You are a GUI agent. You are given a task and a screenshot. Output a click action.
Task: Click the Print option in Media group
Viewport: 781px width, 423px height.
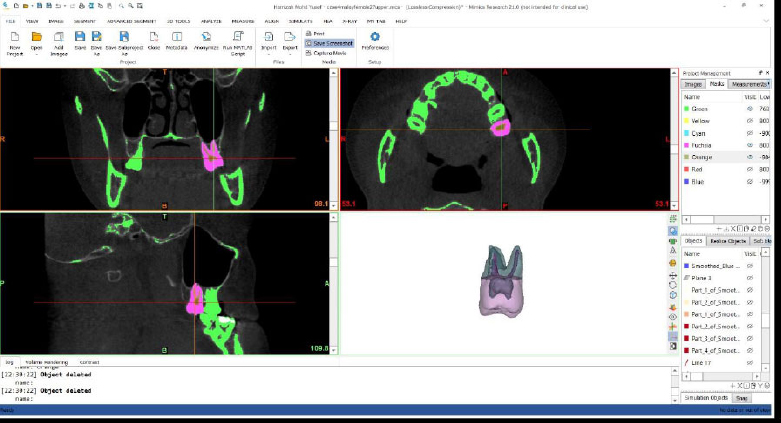(315, 33)
